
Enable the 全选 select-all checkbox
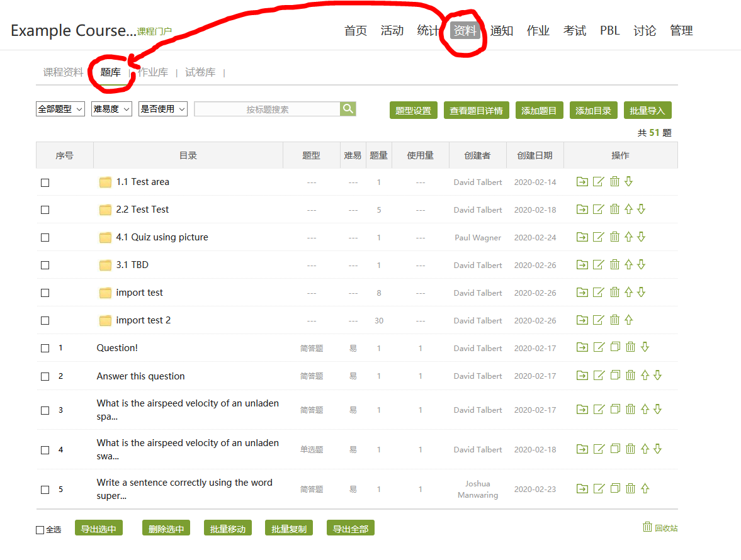click(x=40, y=530)
